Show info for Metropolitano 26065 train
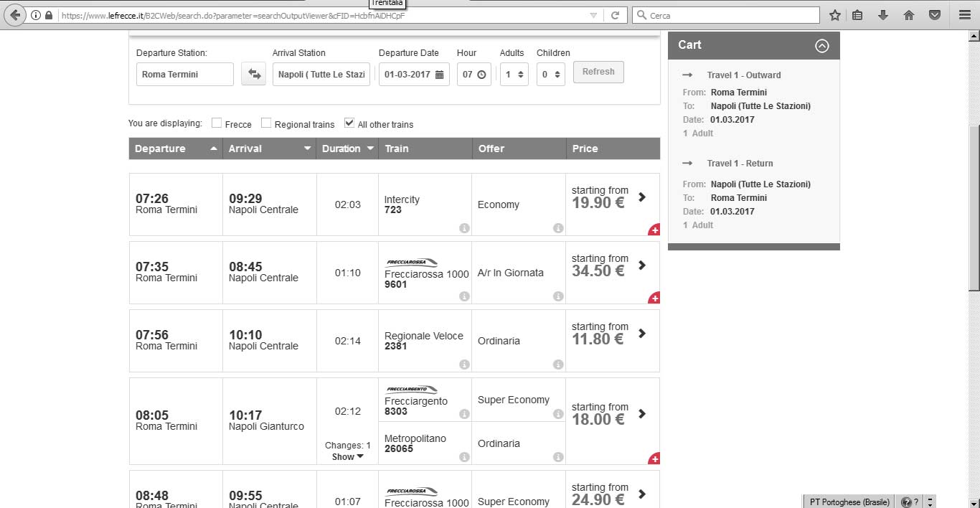Viewport: 980px width, 508px height. 464,456
